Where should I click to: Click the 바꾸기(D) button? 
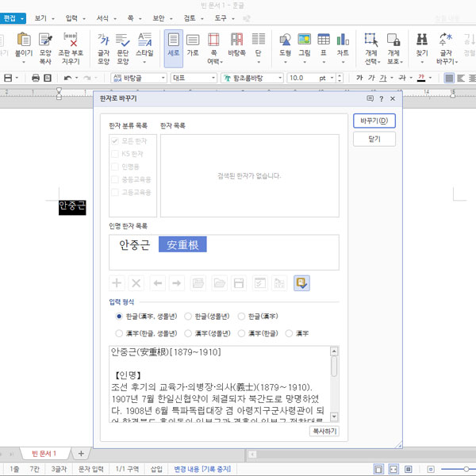[x=374, y=121]
